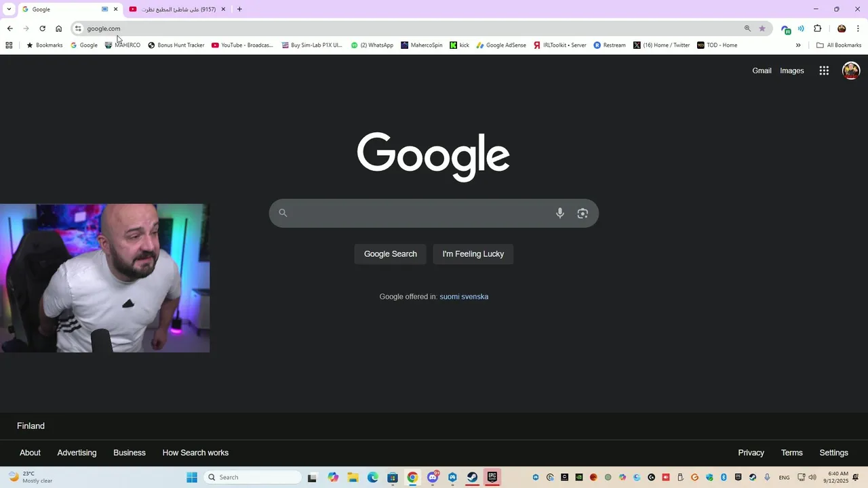This screenshot has width=868, height=488.
Task: Open the zoom magnifier in address bar
Action: (747, 28)
